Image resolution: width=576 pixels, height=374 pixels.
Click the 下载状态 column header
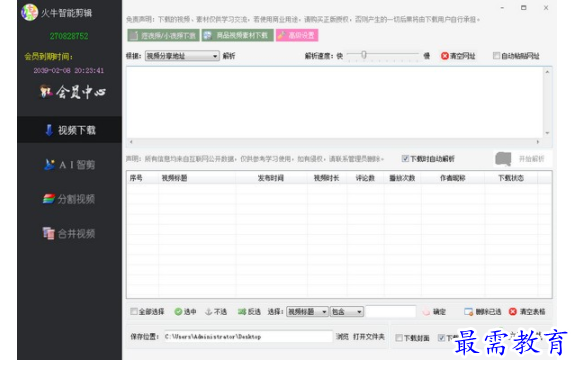click(511, 178)
